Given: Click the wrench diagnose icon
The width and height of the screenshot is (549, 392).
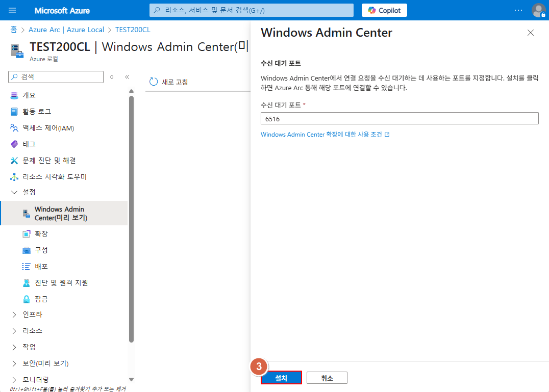Looking at the screenshot, I should [14, 161].
